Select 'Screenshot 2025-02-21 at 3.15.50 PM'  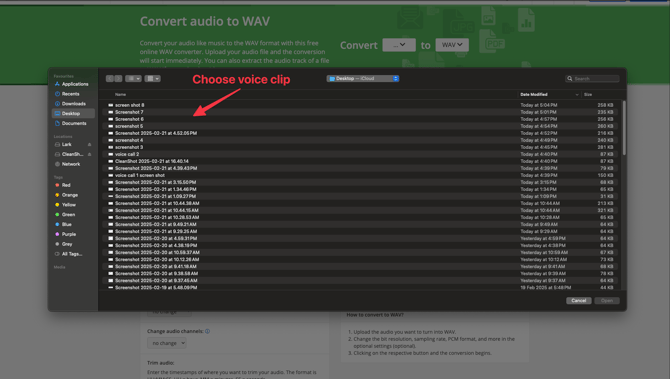(x=360, y=182)
